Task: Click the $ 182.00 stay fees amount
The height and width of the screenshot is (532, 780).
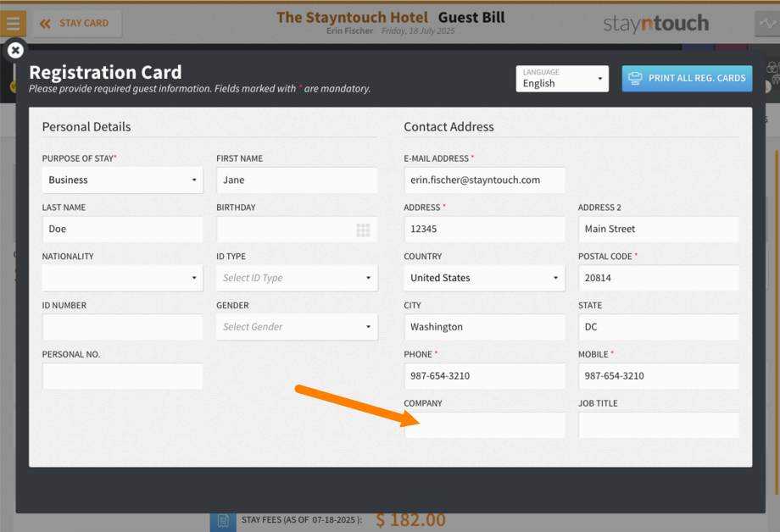Action: tap(410, 520)
